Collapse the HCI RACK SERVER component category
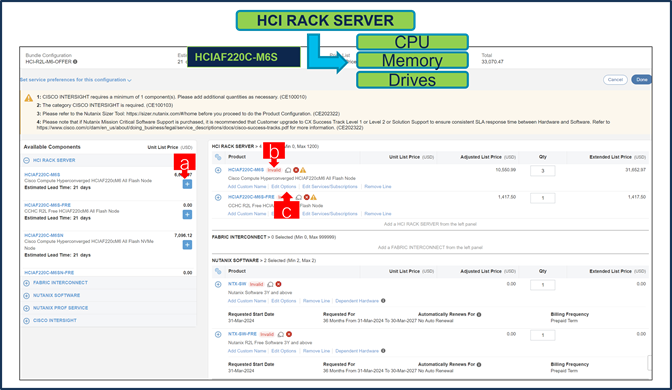Viewport: 672px width, 390px height. point(27,160)
